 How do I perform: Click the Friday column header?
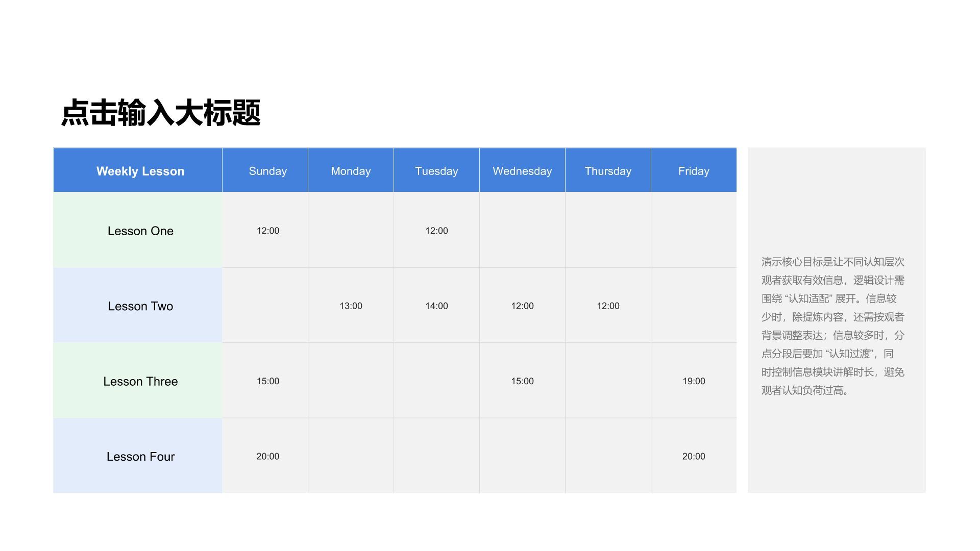pyautogui.click(x=693, y=170)
